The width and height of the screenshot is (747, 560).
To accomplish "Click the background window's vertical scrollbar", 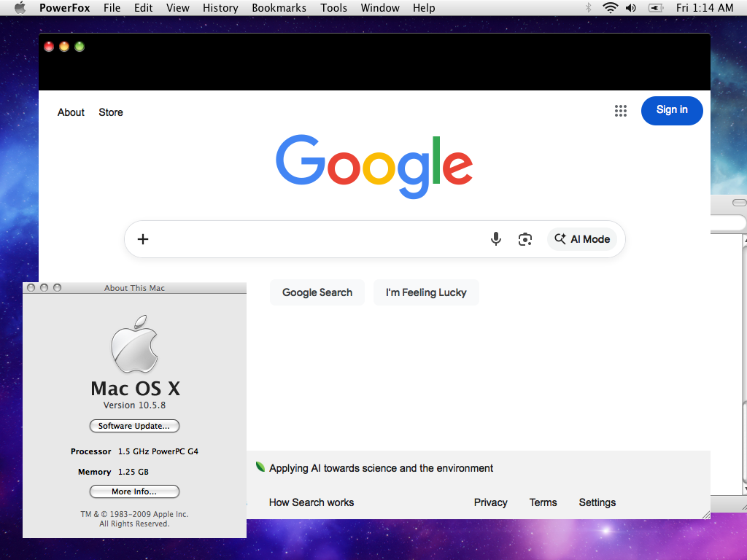I will [745, 365].
